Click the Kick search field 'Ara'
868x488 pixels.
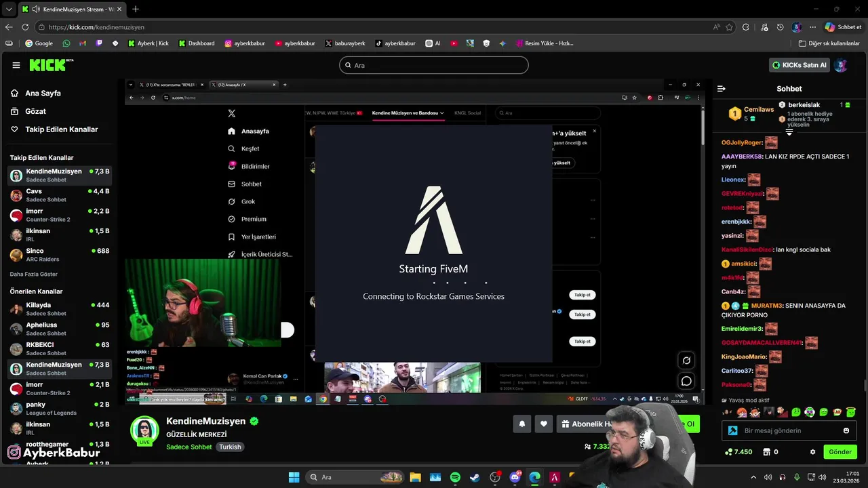click(x=434, y=65)
